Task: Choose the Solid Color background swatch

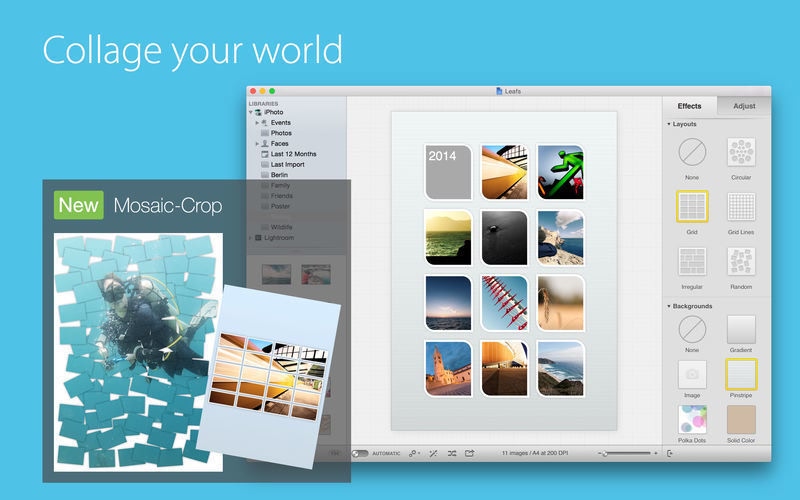Action: pos(741,420)
